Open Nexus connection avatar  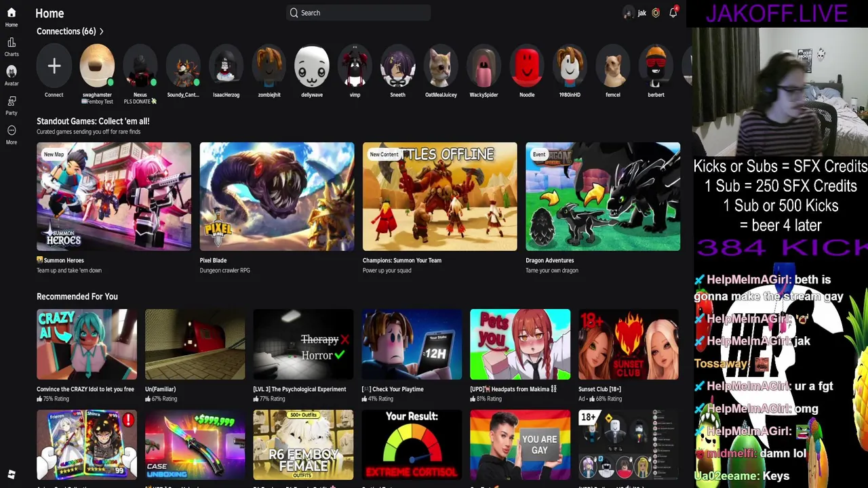coord(140,66)
